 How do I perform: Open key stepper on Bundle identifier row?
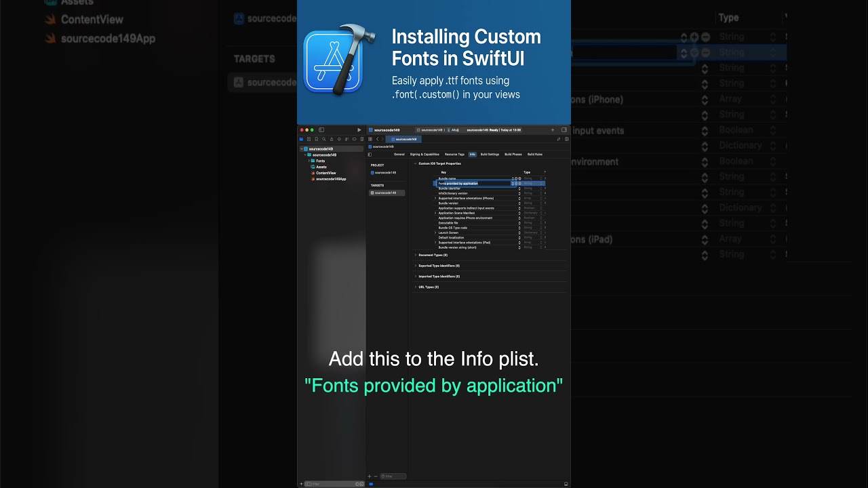pos(519,188)
